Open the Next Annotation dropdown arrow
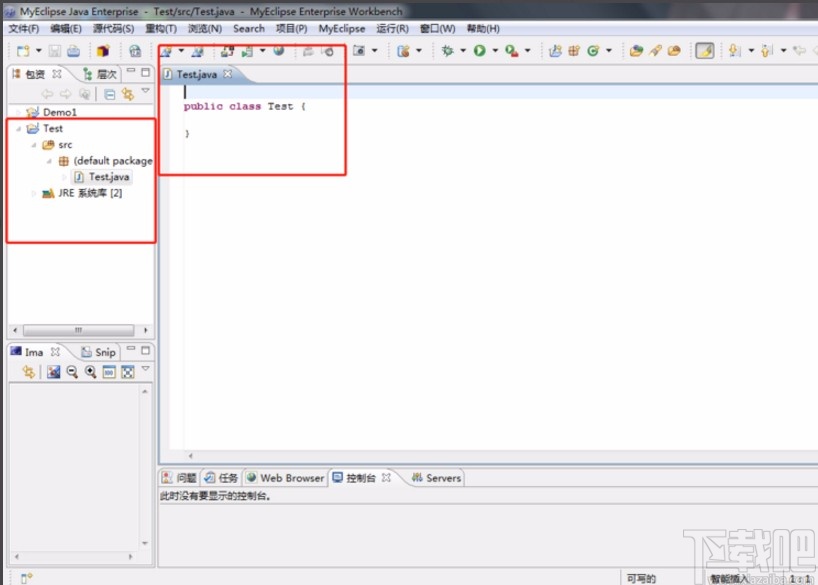This screenshot has height=585, width=818. [x=751, y=51]
